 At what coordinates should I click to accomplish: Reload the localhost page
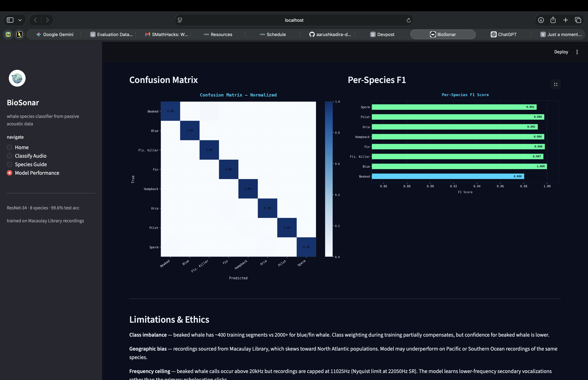pos(408,20)
